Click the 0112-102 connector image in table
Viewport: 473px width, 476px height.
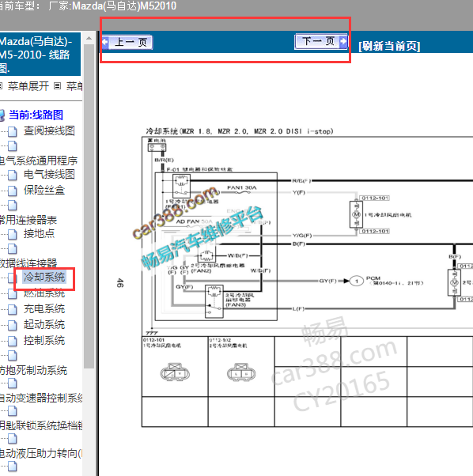pyautogui.click(x=241, y=372)
